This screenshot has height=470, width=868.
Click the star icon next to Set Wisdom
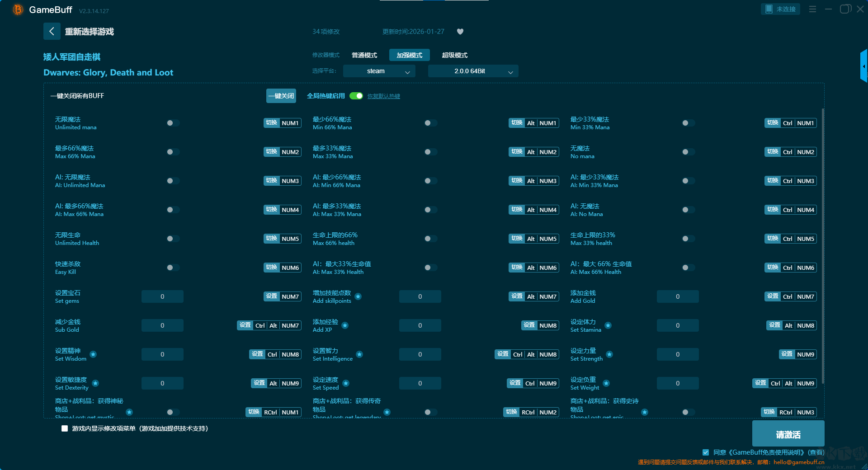click(x=93, y=354)
